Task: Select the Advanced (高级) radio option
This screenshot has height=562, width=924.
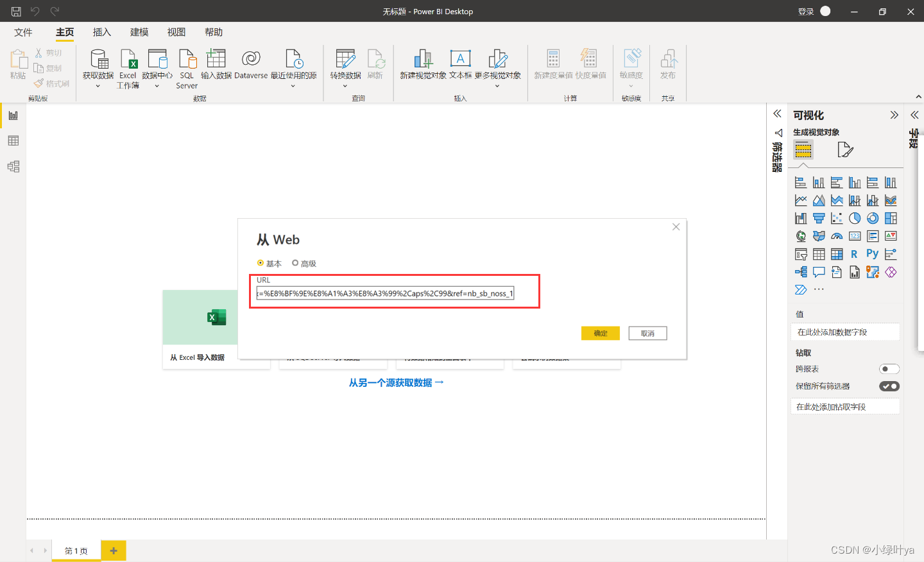Action: click(295, 263)
